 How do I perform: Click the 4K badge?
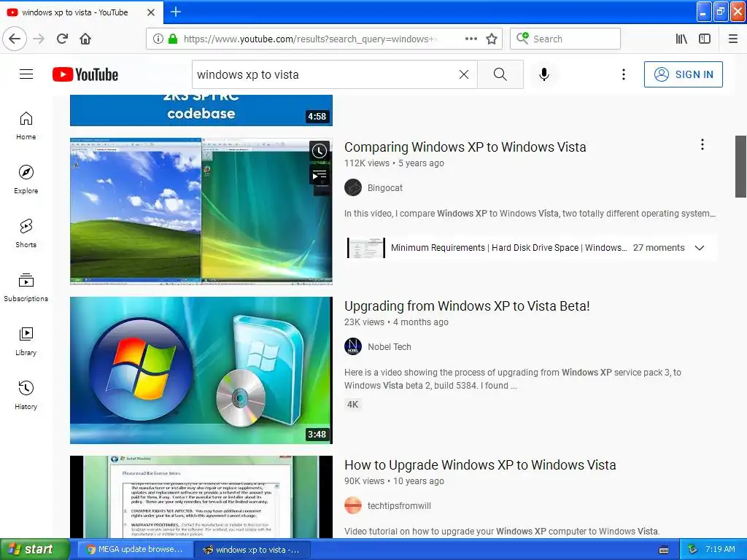click(x=352, y=405)
